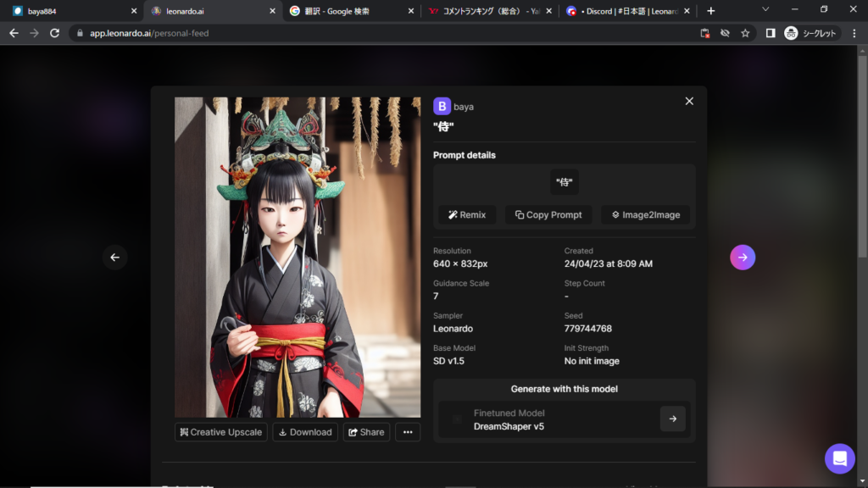Click the Remix button
Image resolution: width=868 pixels, height=488 pixels.
pyautogui.click(x=467, y=215)
